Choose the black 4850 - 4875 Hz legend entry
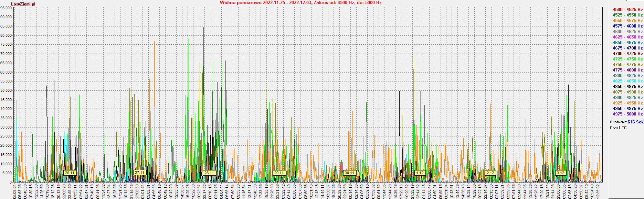Image resolution: width=644 pixels, height=199 pixels. coord(627,87)
